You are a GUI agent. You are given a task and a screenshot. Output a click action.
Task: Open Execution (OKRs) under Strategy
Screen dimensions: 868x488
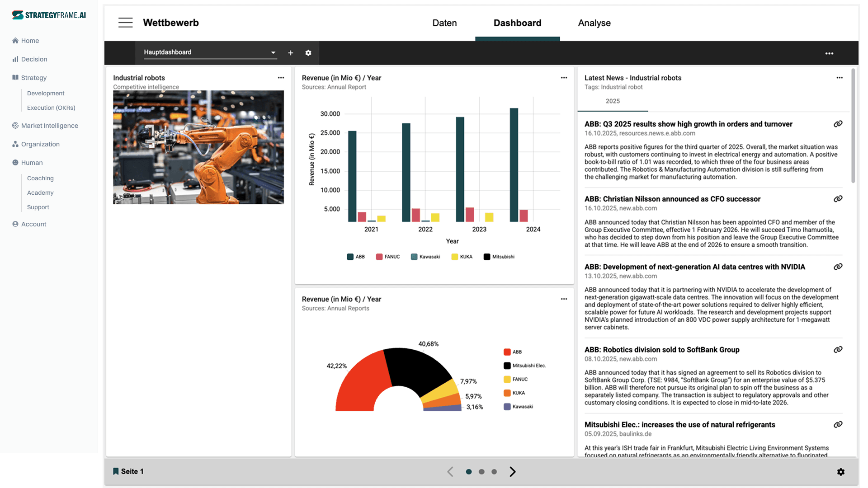[51, 108]
